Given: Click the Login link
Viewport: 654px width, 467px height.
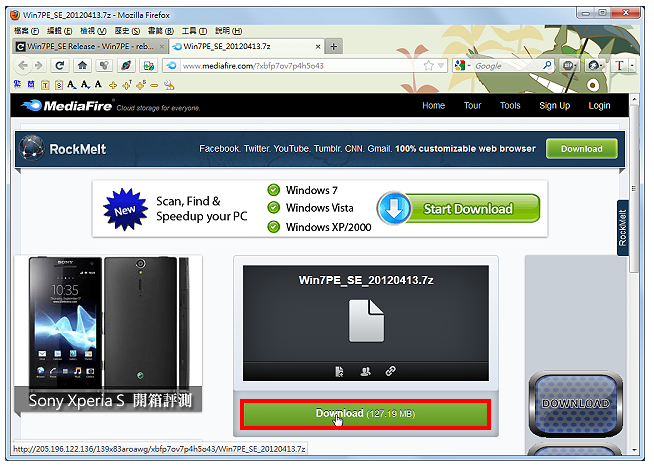Looking at the screenshot, I should pos(599,105).
